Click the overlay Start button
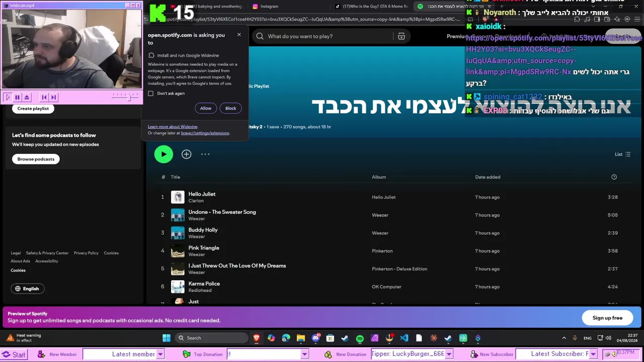644x362 pixels. (x=14, y=354)
